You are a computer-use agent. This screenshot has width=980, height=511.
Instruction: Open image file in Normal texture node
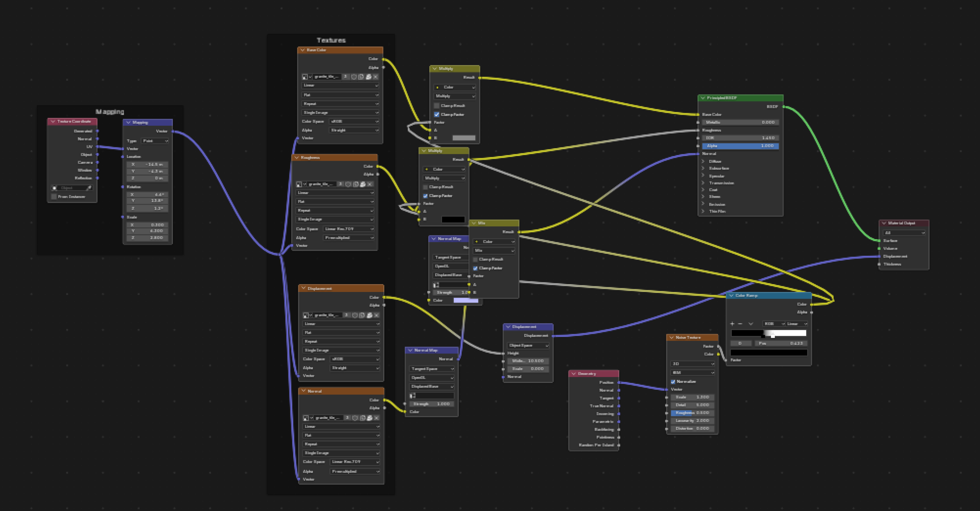(x=369, y=418)
